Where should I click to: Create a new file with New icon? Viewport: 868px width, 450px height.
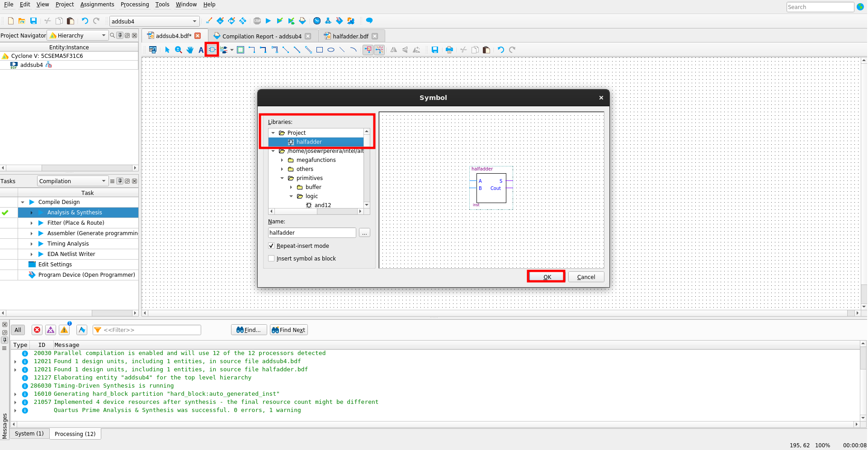[10, 21]
